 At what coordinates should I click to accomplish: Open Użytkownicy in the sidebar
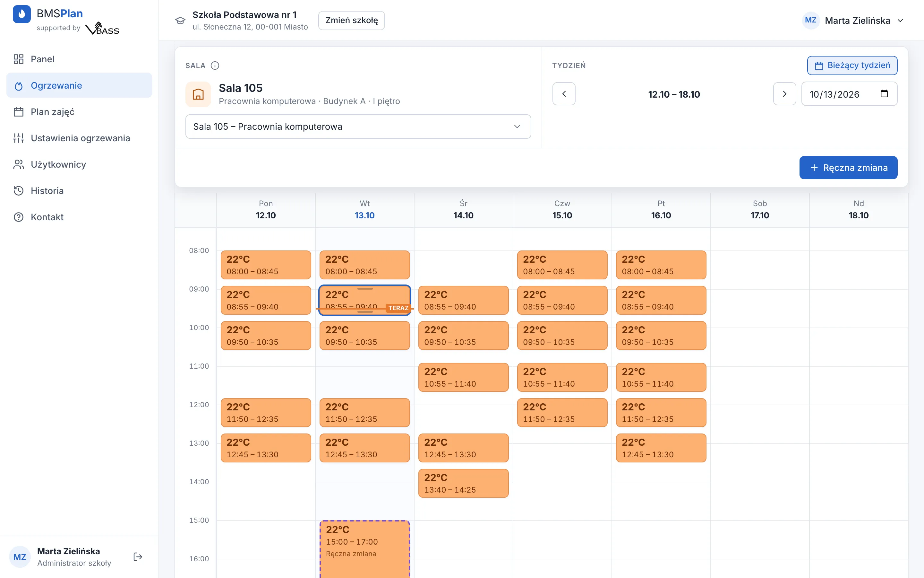[x=79, y=164]
